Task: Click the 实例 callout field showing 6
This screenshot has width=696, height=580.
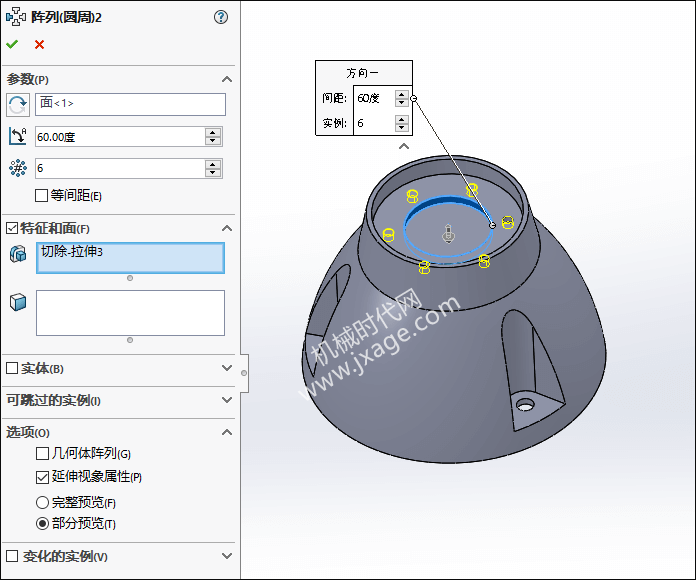Action: pyautogui.click(x=374, y=123)
